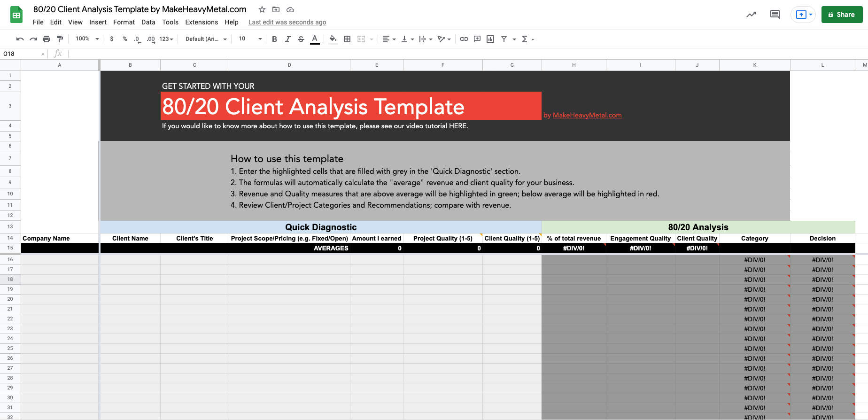Click the activity trend icon

coord(751,15)
